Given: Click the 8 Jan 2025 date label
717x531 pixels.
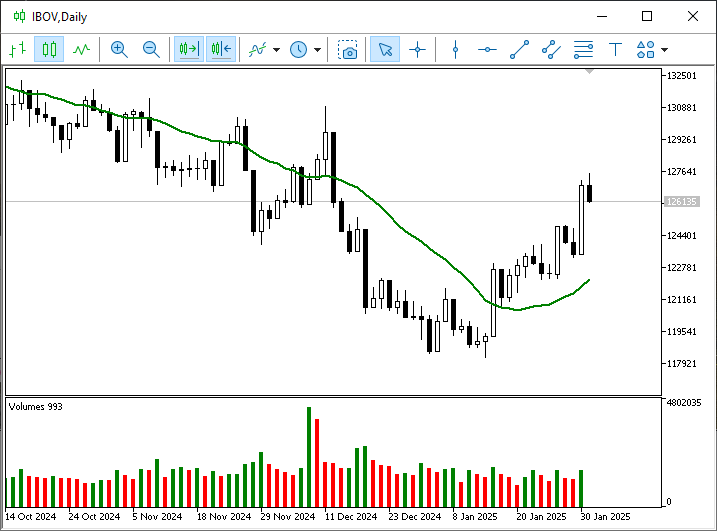Looking at the screenshot, I should point(475,517).
